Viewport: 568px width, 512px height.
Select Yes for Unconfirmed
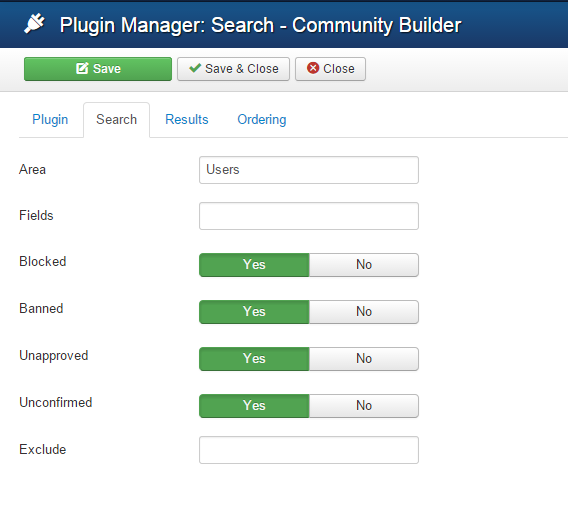[x=254, y=406]
